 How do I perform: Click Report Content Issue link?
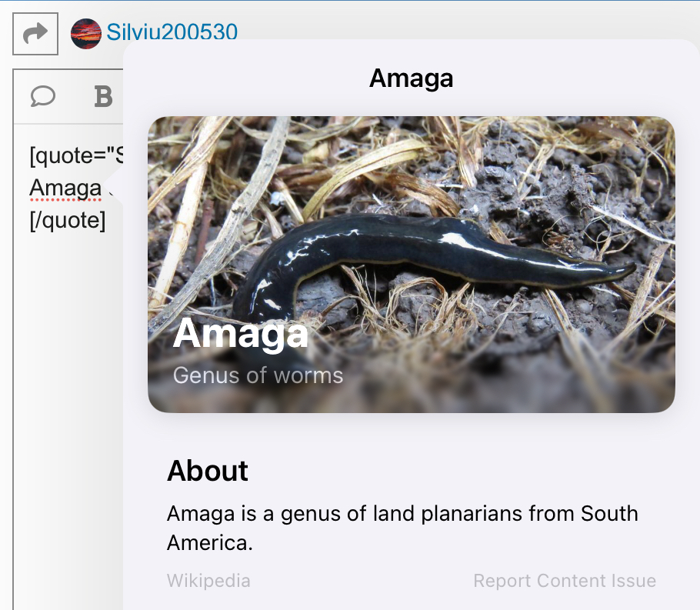click(x=565, y=581)
